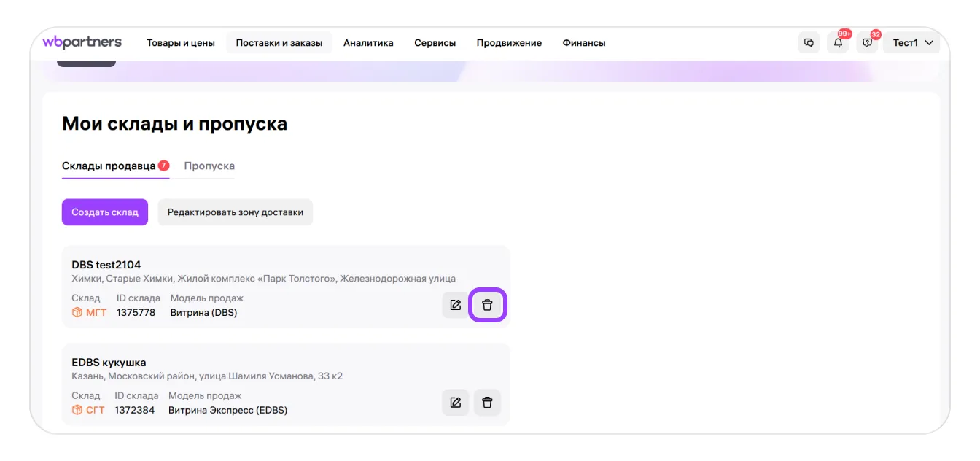Open the help question bubble icon
Viewport: 980px width, 461px height.
point(867,43)
